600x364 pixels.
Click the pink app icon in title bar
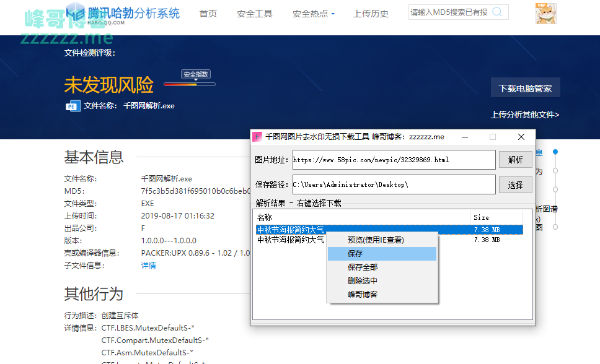tap(257, 137)
